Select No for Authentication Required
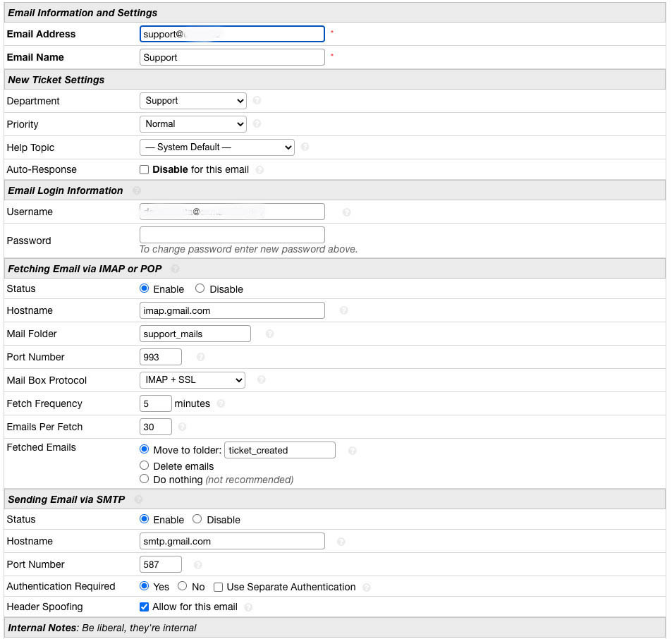This screenshot has height=639, width=672. [x=182, y=586]
